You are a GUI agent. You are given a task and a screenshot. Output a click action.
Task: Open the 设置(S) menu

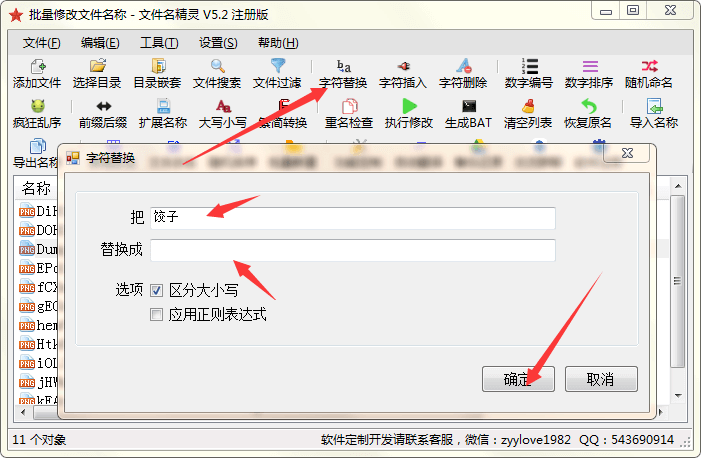(x=218, y=43)
